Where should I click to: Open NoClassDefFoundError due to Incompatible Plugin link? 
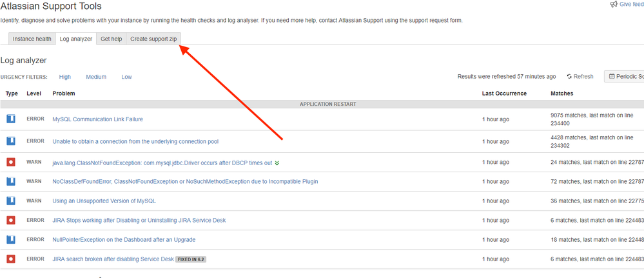(x=185, y=181)
